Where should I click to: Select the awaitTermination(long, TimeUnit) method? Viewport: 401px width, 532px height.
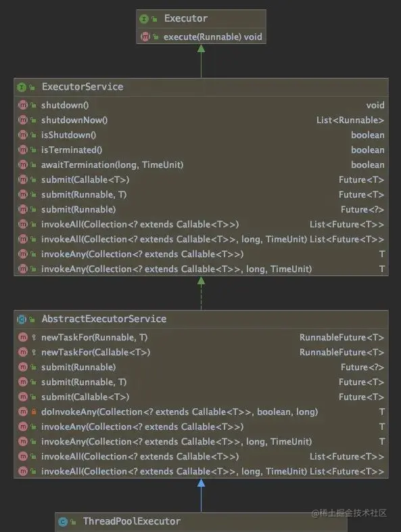tap(201, 164)
